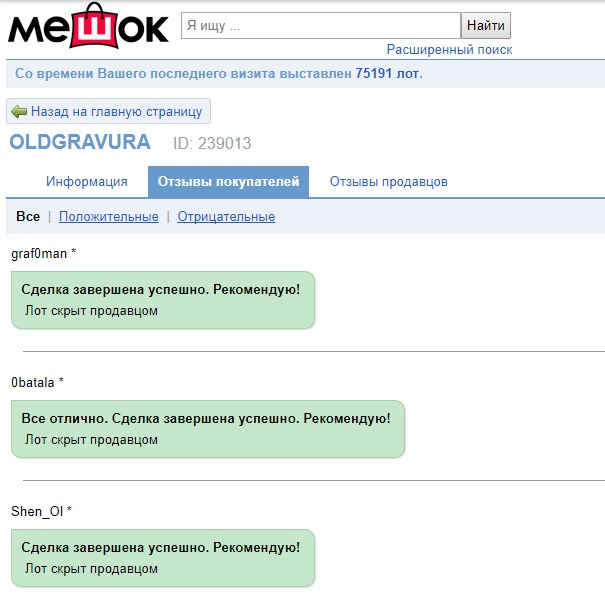Click reviewer name graf0man

(x=39, y=254)
